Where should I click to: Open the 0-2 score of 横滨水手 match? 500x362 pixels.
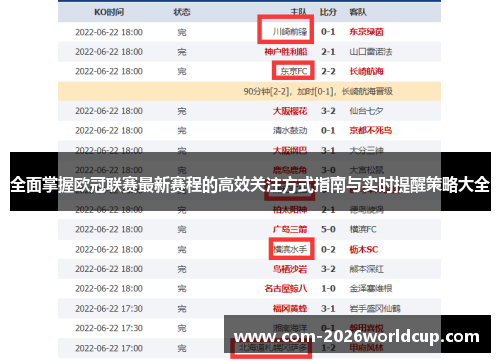[328, 249]
